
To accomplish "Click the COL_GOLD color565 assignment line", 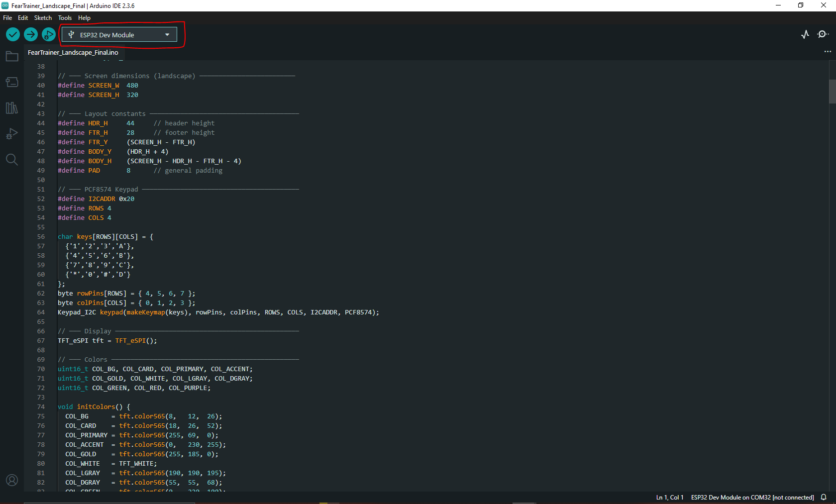I will coord(142,454).
